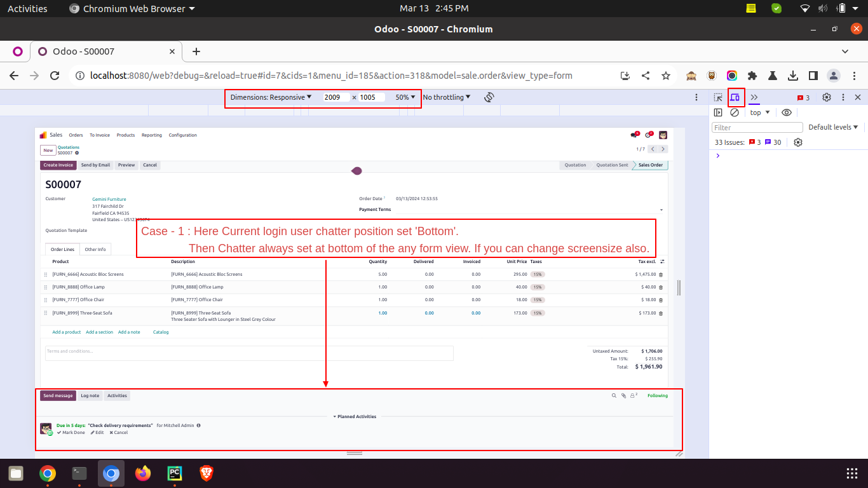This screenshot has height=488, width=868.
Task: Open the Activities menu in top bar
Action: click(x=27, y=8)
